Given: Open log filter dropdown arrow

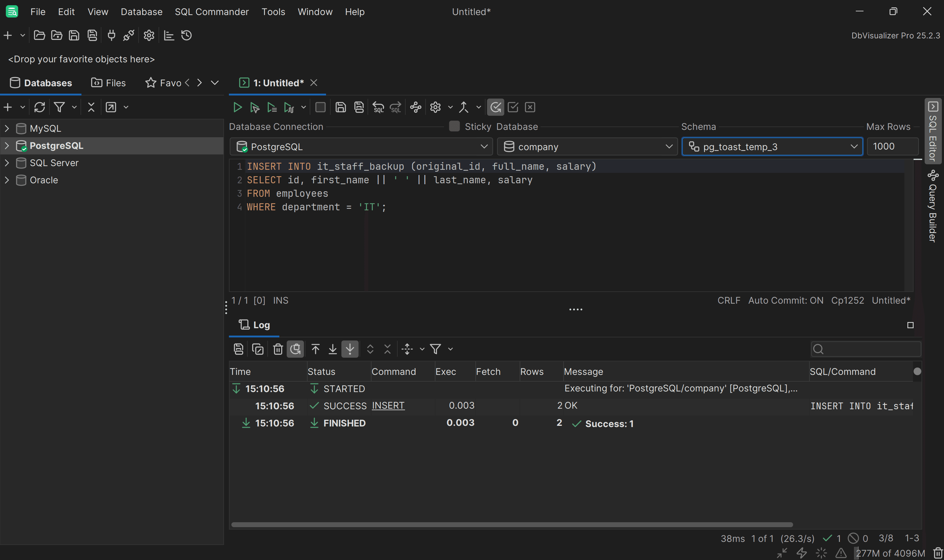Looking at the screenshot, I should (450, 349).
